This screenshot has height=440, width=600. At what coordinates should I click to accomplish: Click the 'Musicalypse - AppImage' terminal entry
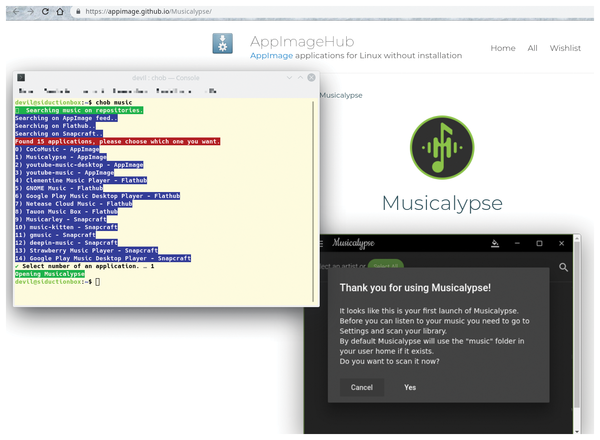(x=61, y=157)
